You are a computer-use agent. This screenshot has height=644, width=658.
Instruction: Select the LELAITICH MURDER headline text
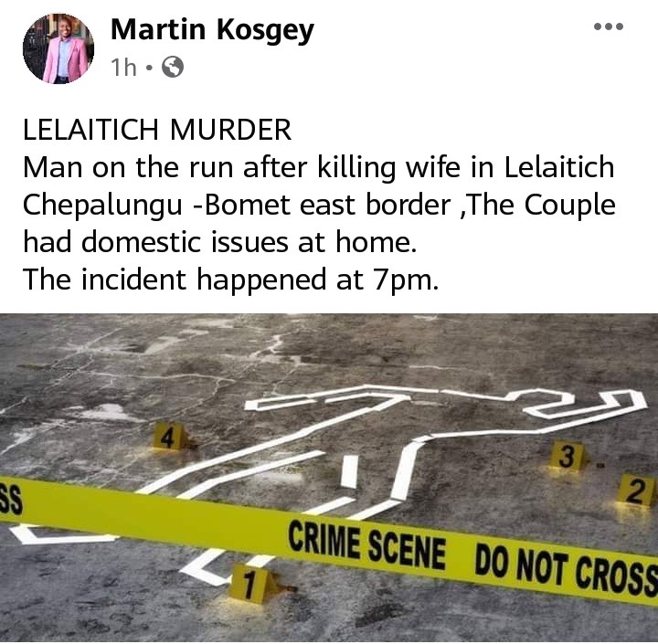157,130
